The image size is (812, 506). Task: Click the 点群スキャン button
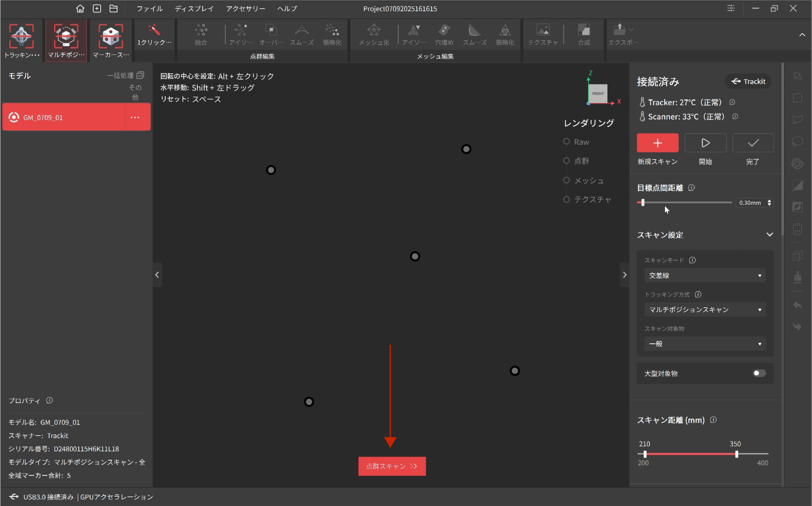[392, 466]
